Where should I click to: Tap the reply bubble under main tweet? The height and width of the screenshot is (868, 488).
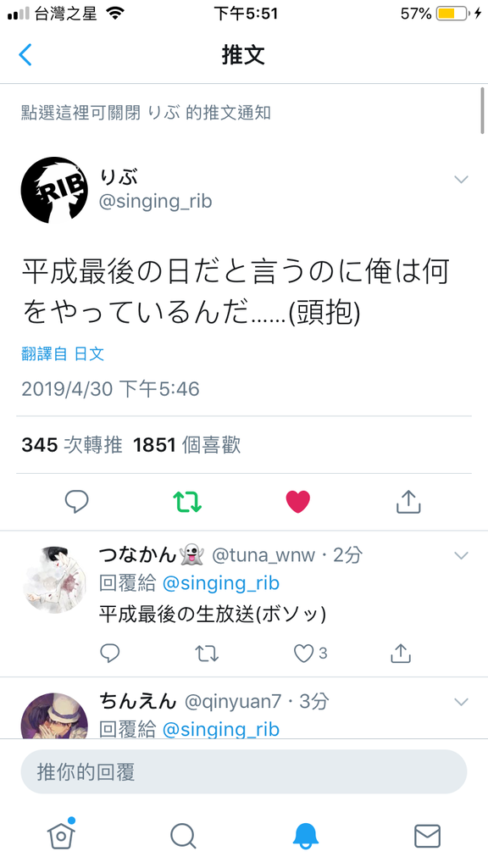click(x=77, y=502)
